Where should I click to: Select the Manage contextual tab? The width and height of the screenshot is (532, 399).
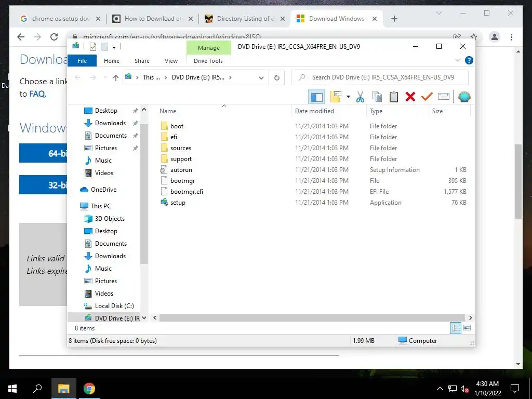pos(209,48)
